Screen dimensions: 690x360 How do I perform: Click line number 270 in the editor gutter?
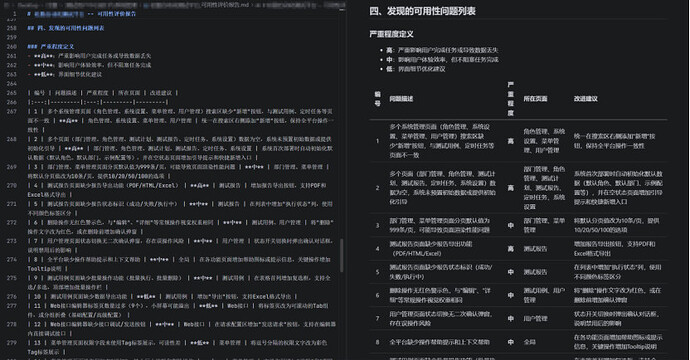[11, 185]
